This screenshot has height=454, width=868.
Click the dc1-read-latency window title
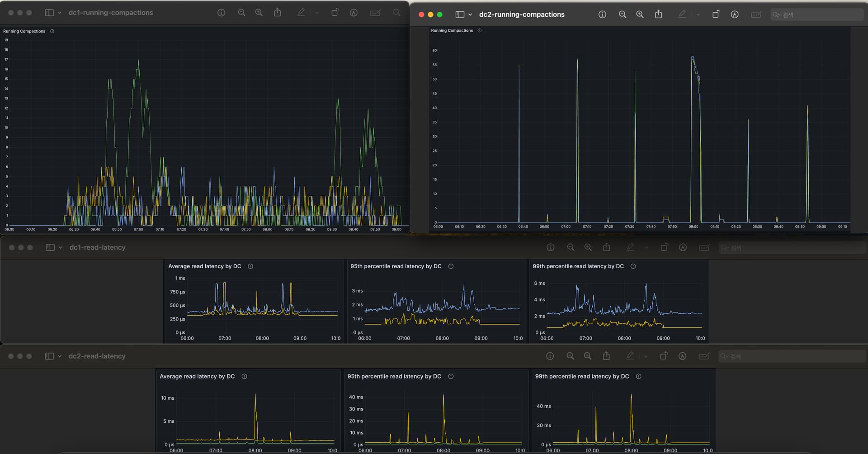coord(97,247)
